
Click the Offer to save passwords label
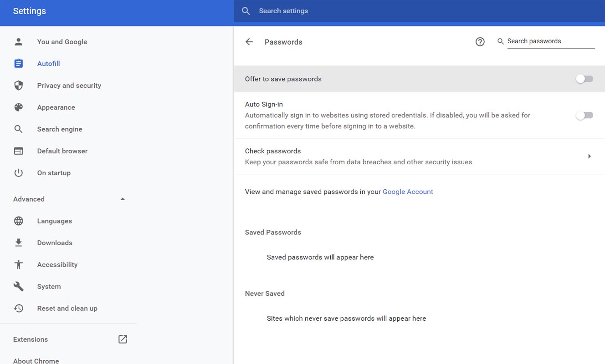(x=283, y=79)
